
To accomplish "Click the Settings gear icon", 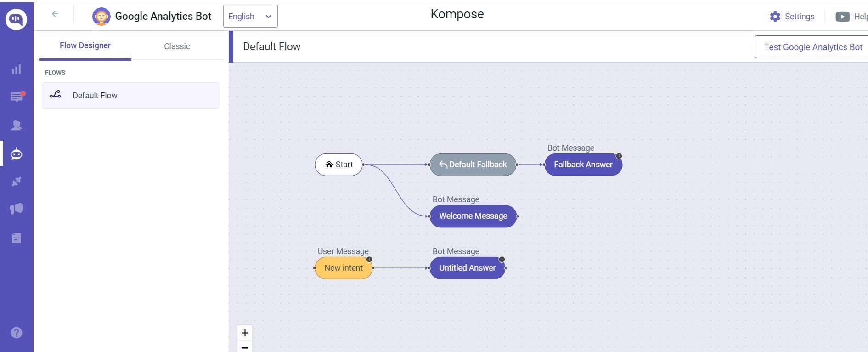I will (x=775, y=17).
